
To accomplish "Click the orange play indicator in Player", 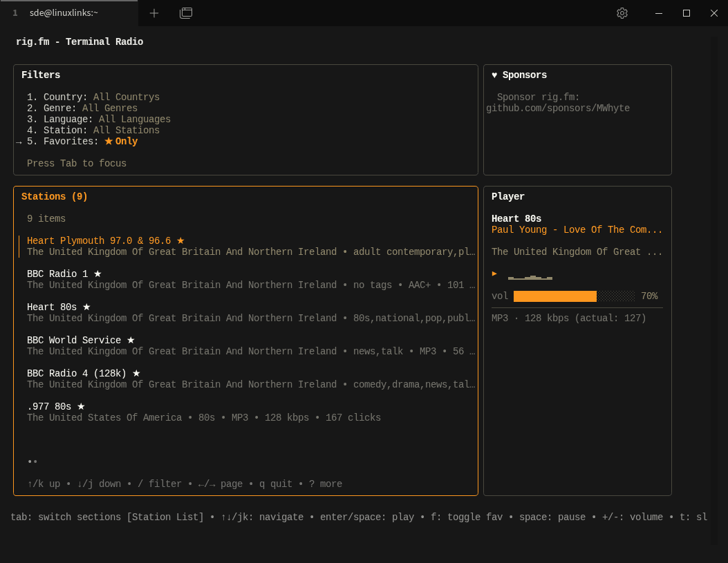I will 494,274.
